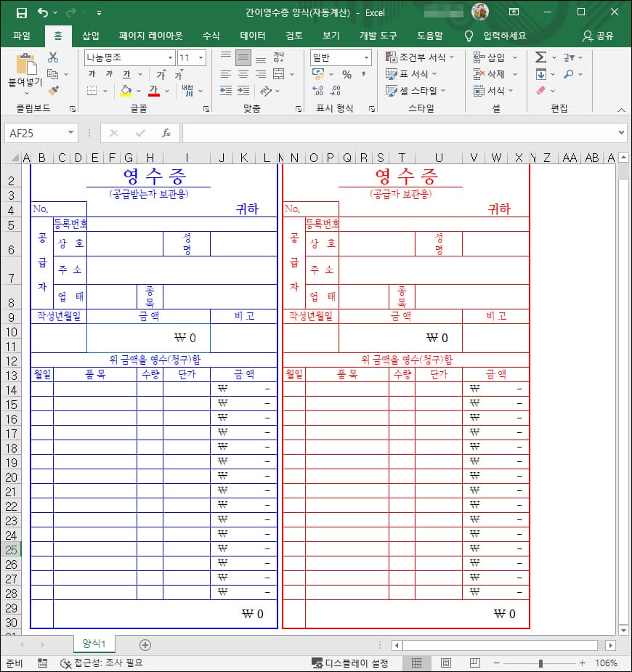Align text right
The height and width of the screenshot is (672, 632).
point(261,74)
